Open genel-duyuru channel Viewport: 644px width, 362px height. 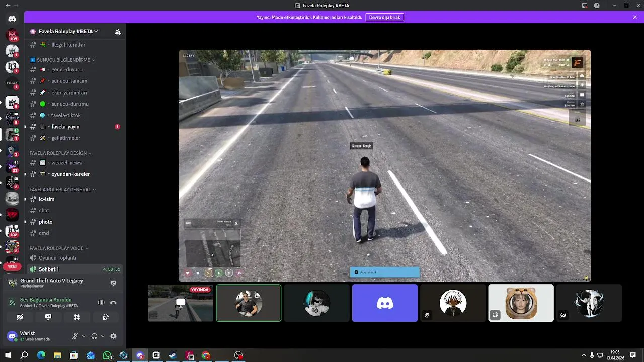(x=75, y=70)
